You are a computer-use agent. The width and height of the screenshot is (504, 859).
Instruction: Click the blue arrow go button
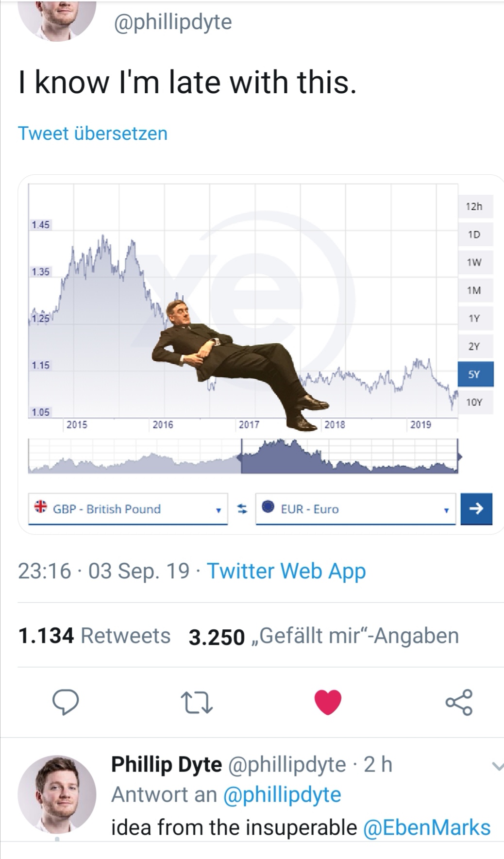point(476,509)
